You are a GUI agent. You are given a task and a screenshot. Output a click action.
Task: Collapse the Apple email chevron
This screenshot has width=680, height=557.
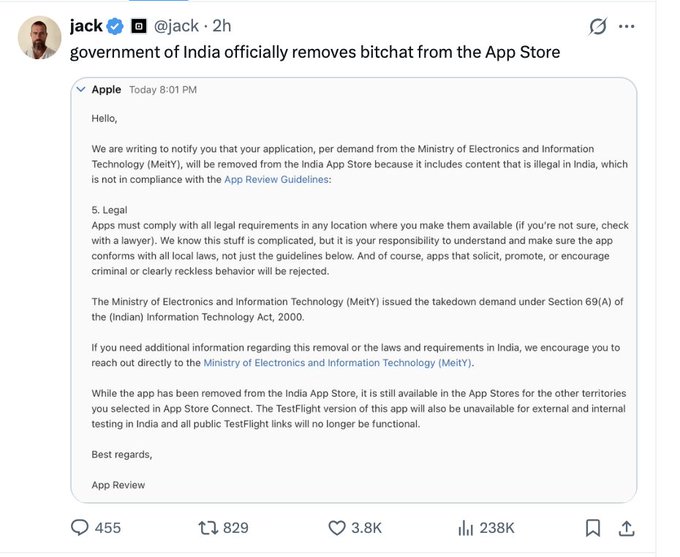click(81, 89)
